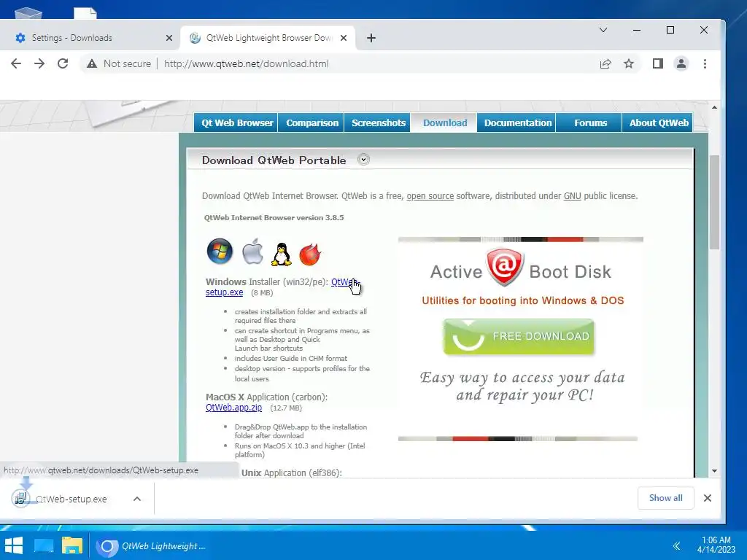
Task: Bookmark this page with star icon
Action: coord(629,64)
